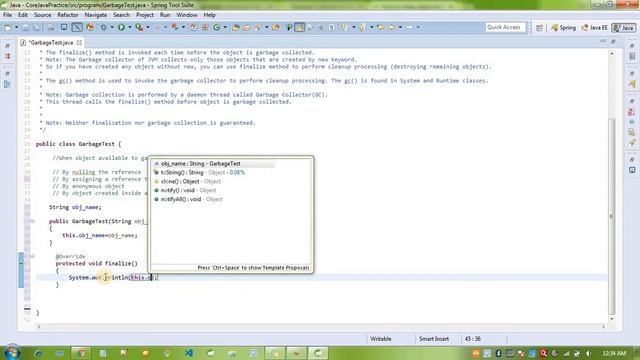The image size is (640, 360).
Task: Minimize the editor area via top-right icon
Action: (x=603, y=42)
